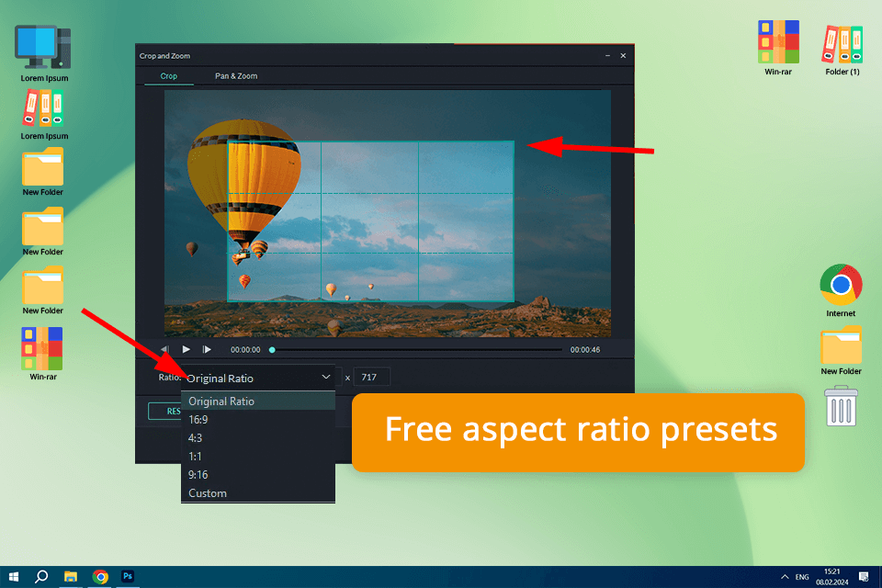
Task: Step back one frame
Action: [x=164, y=349]
